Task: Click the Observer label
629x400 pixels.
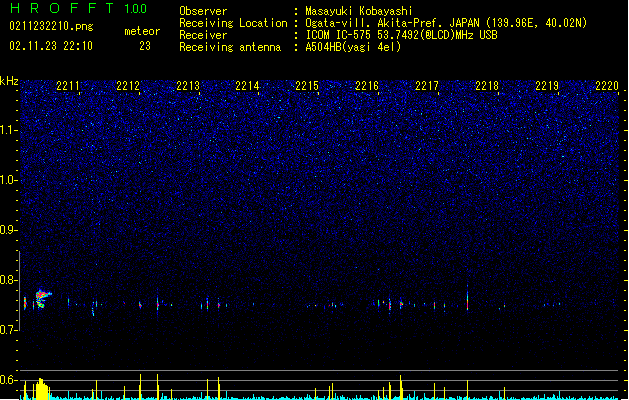Action: [203, 11]
